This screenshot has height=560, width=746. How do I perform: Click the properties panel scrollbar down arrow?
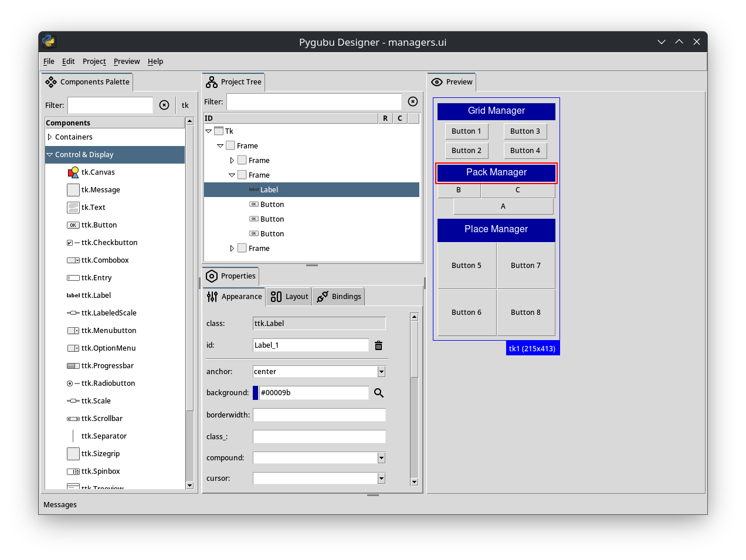pos(414,482)
